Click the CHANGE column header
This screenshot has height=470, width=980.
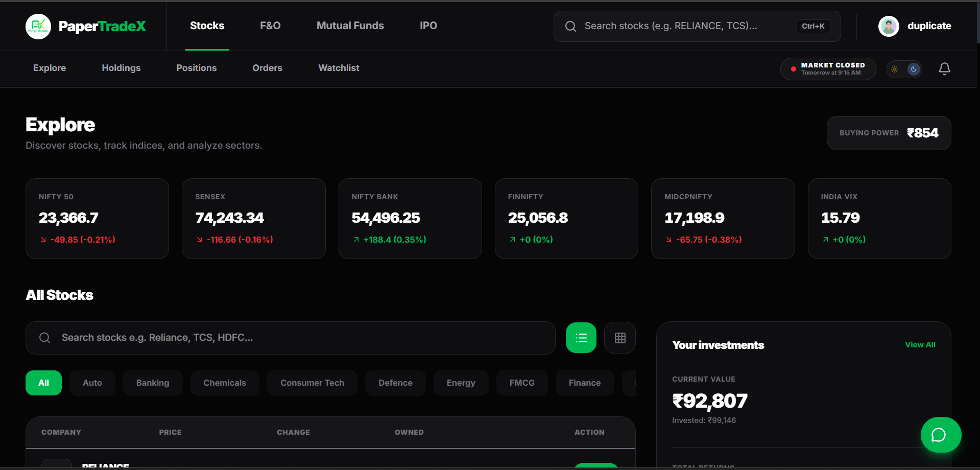click(x=293, y=432)
